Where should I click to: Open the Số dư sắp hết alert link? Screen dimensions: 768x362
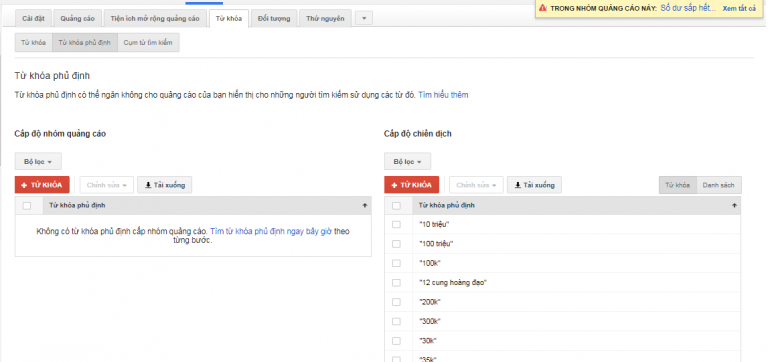point(688,8)
